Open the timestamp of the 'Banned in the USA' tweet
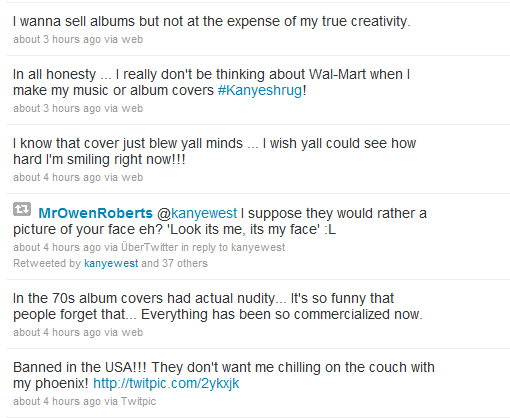This screenshot has width=510, height=418. [57, 401]
